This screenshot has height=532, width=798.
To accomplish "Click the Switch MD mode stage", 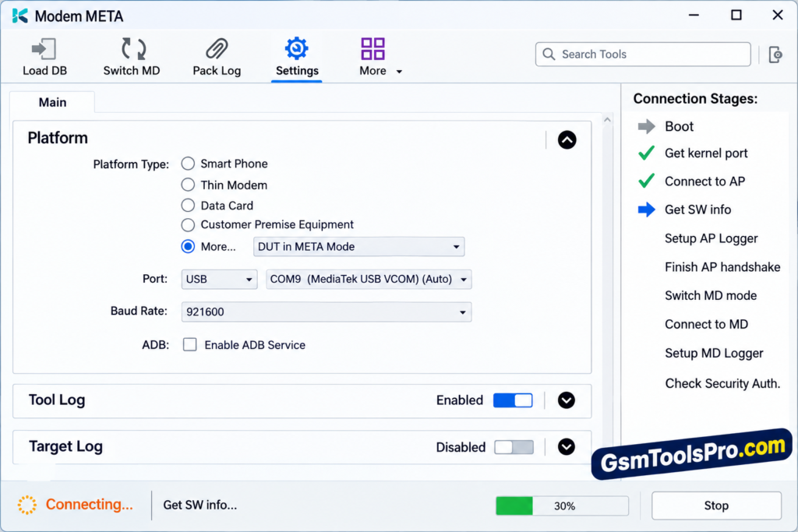I will click(711, 295).
